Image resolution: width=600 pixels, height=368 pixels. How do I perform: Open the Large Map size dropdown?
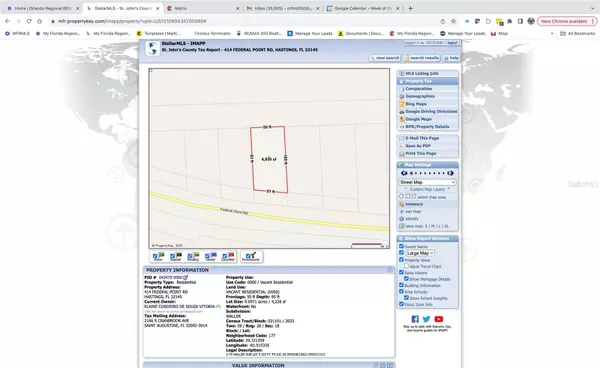420,253
